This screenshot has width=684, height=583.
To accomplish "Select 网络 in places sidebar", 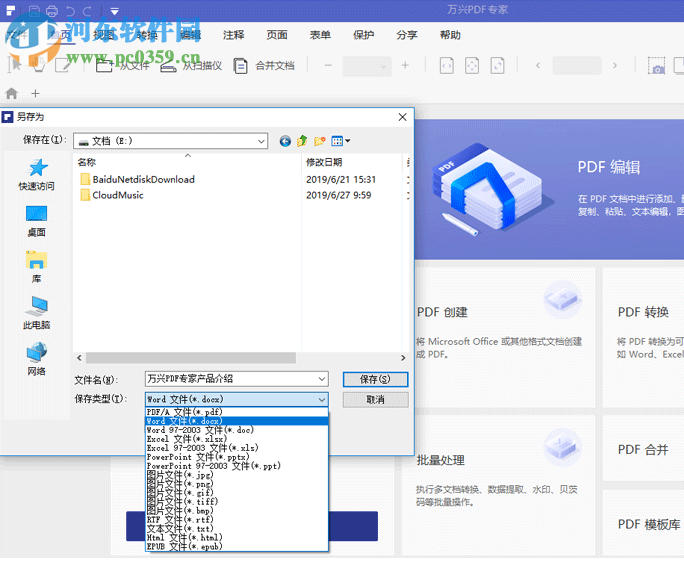I will point(37,360).
